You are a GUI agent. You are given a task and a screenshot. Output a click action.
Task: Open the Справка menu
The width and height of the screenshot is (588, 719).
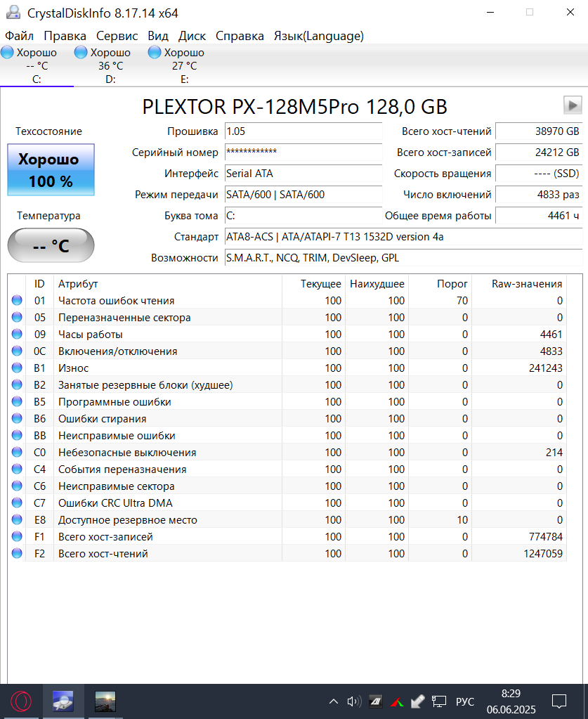point(240,36)
